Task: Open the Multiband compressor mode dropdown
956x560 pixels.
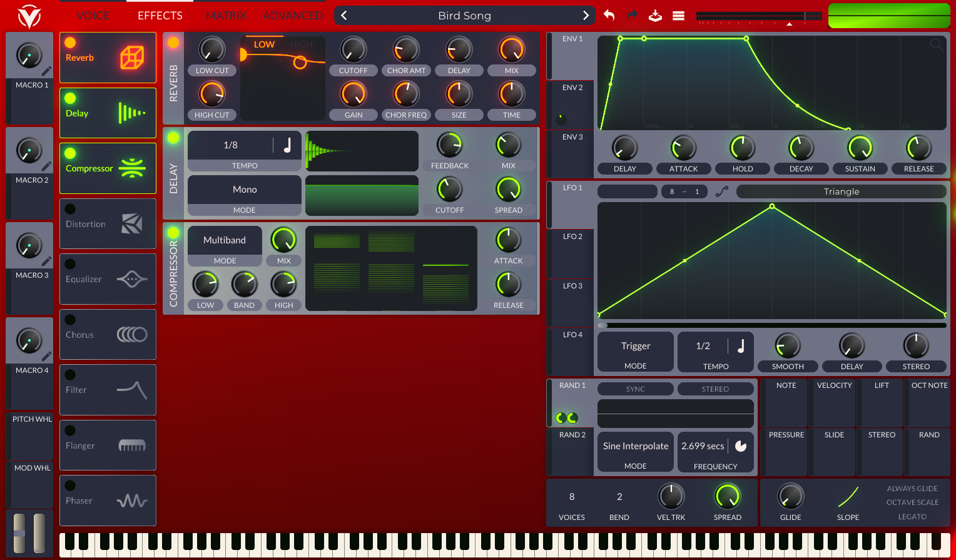Action: point(225,241)
